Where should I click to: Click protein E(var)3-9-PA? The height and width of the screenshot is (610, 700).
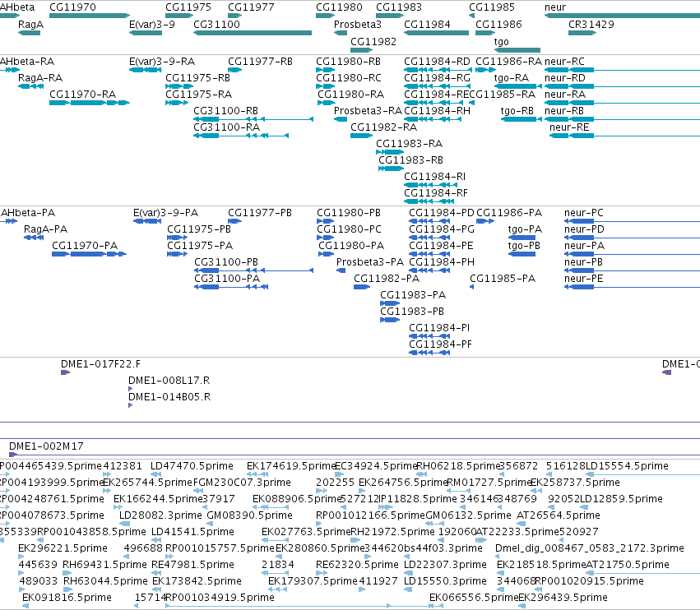click(x=147, y=221)
